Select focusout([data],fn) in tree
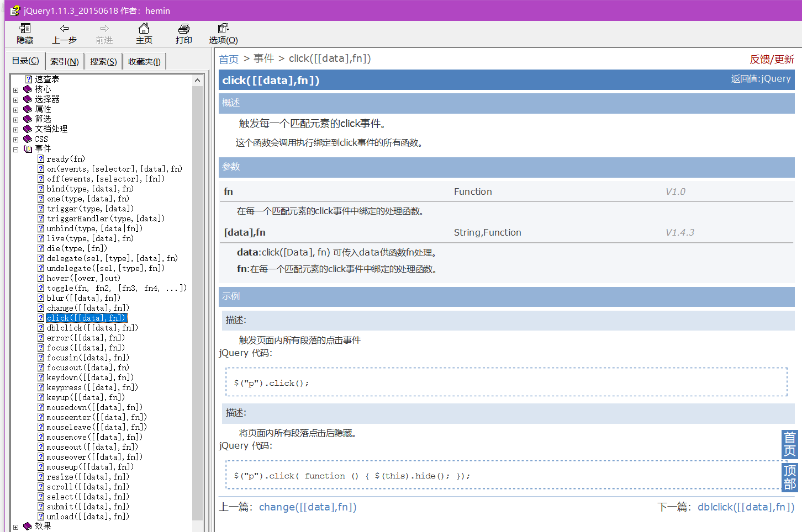 (x=88, y=368)
